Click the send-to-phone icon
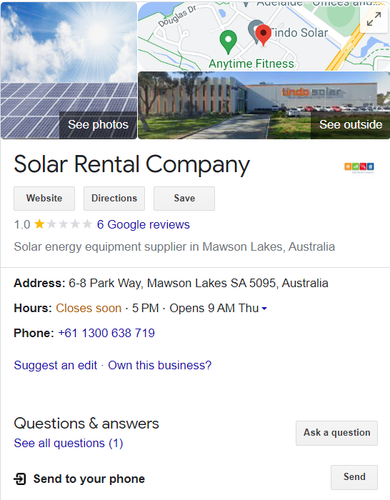This screenshot has width=390, height=500. [20, 479]
